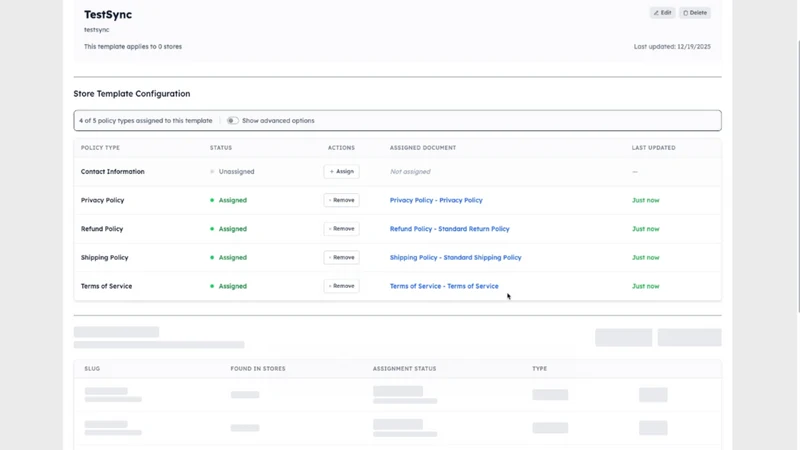
Task: Click the Status column header
Action: click(x=221, y=147)
